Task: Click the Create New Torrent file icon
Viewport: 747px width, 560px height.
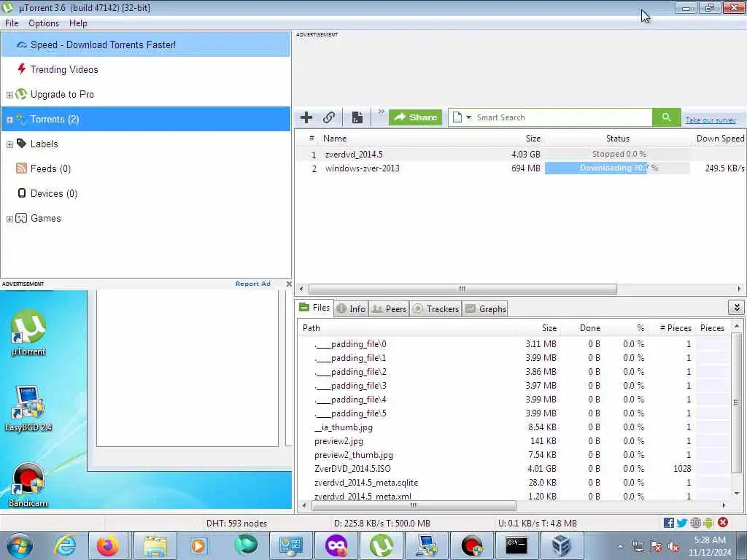Action: coord(357,117)
